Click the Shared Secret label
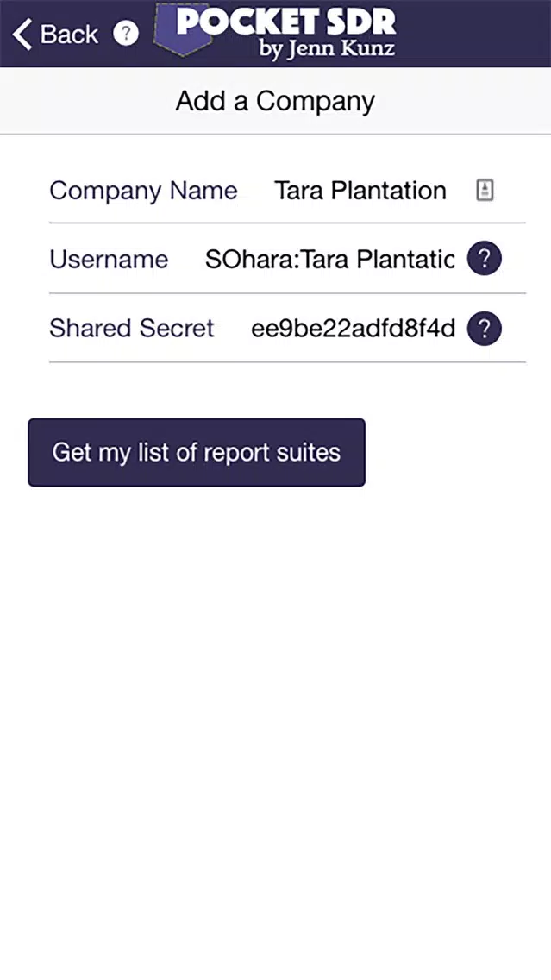 point(131,328)
